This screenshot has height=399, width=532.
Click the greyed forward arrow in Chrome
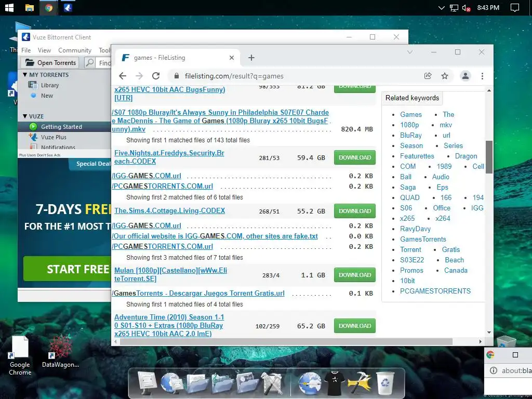click(139, 76)
